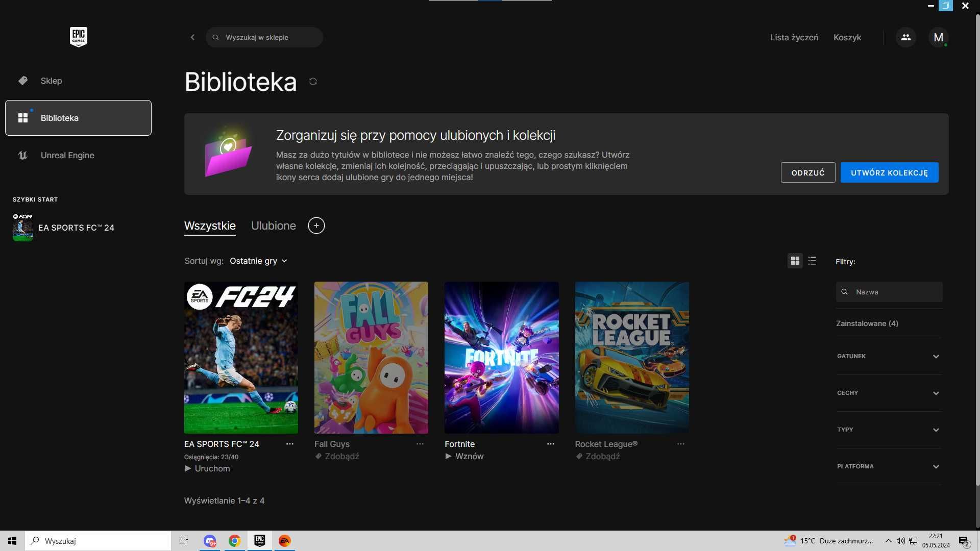
Task: Filter by Zainstalowane (4)
Action: tap(867, 323)
